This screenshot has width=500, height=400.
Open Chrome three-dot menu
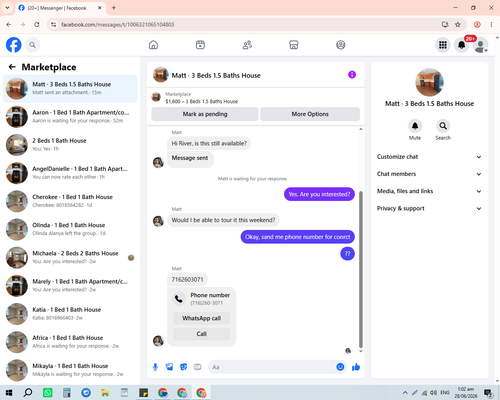[491, 24]
